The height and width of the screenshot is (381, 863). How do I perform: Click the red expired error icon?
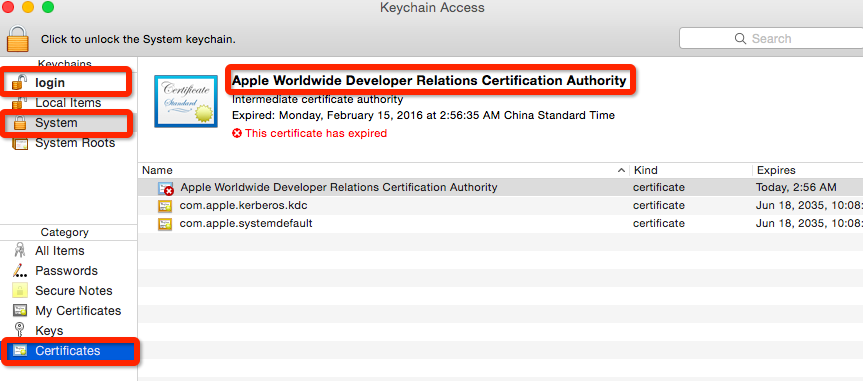pos(237,133)
